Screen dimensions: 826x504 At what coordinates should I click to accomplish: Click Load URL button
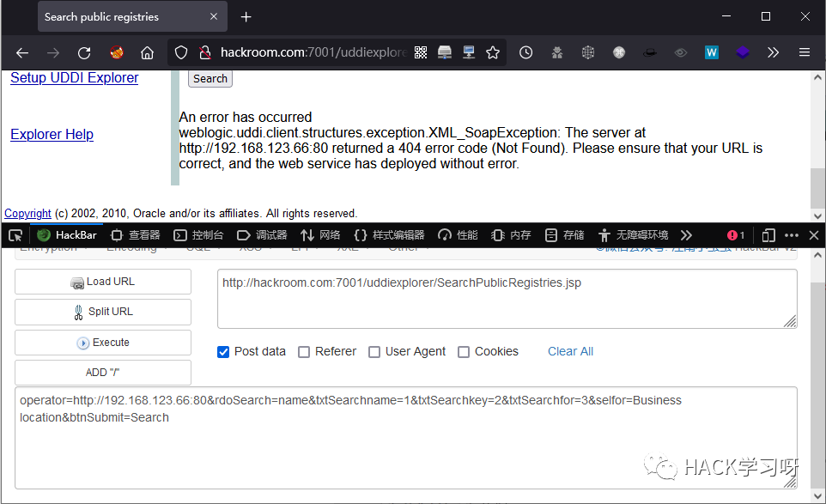pos(103,282)
